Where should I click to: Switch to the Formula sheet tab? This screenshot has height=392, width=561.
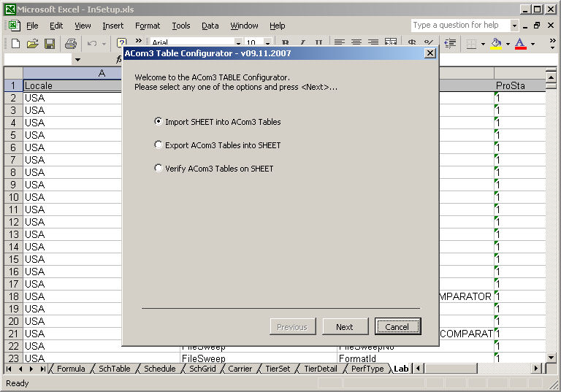71,369
